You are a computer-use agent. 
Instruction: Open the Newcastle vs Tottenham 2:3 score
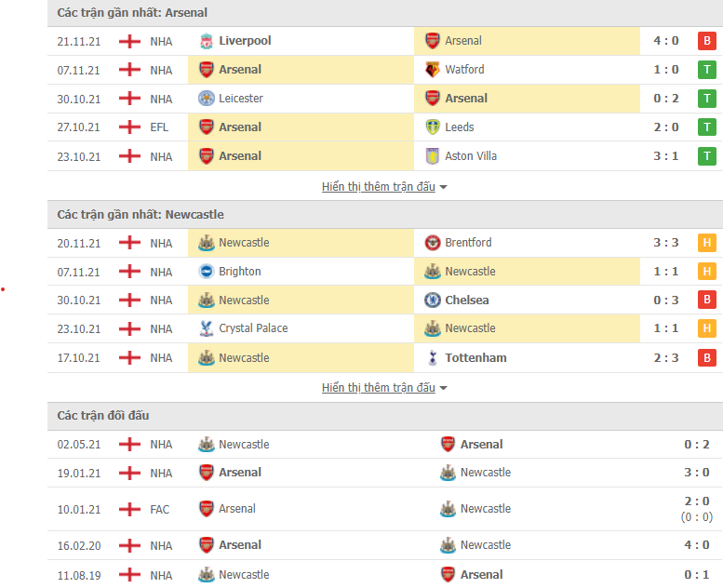(x=666, y=358)
